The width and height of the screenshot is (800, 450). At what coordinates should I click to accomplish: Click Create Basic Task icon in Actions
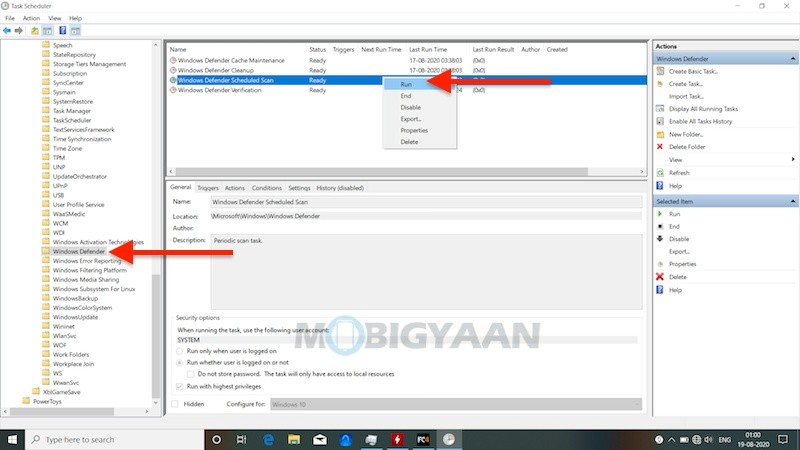click(x=660, y=71)
